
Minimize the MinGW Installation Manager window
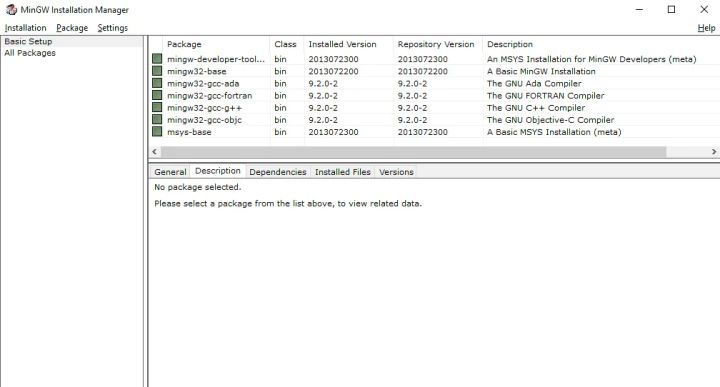tap(639, 9)
